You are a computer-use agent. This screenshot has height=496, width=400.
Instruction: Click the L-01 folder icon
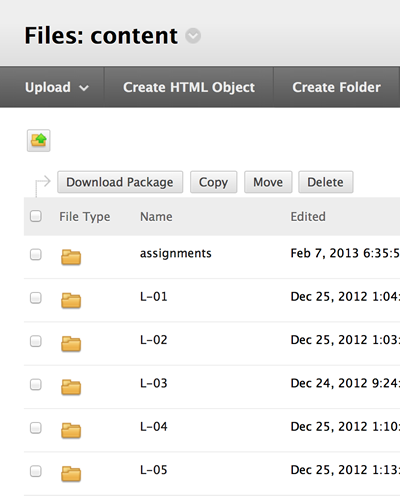point(71,300)
